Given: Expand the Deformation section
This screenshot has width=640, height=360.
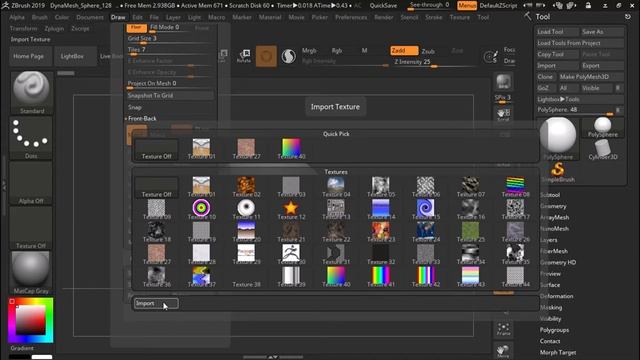Looking at the screenshot, I should 556,296.
